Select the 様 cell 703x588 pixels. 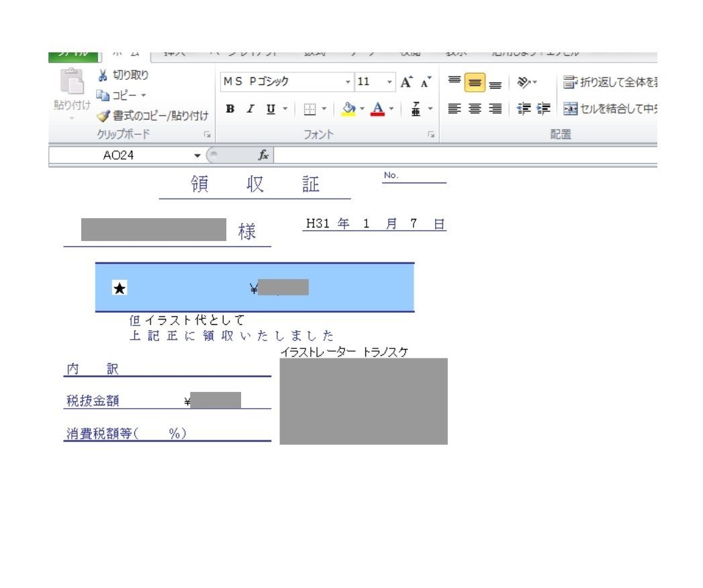coord(246,232)
